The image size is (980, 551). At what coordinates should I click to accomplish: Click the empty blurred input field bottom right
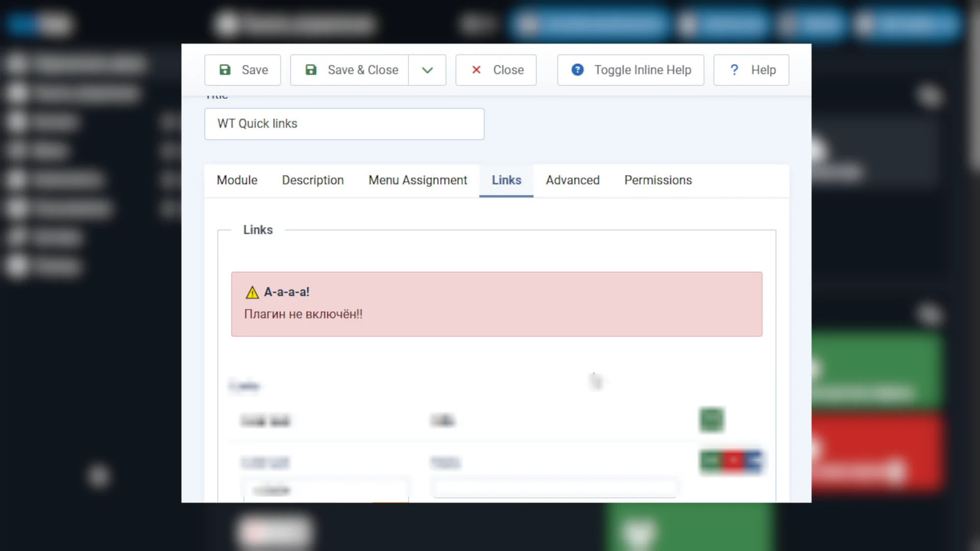click(x=554, y=488)
